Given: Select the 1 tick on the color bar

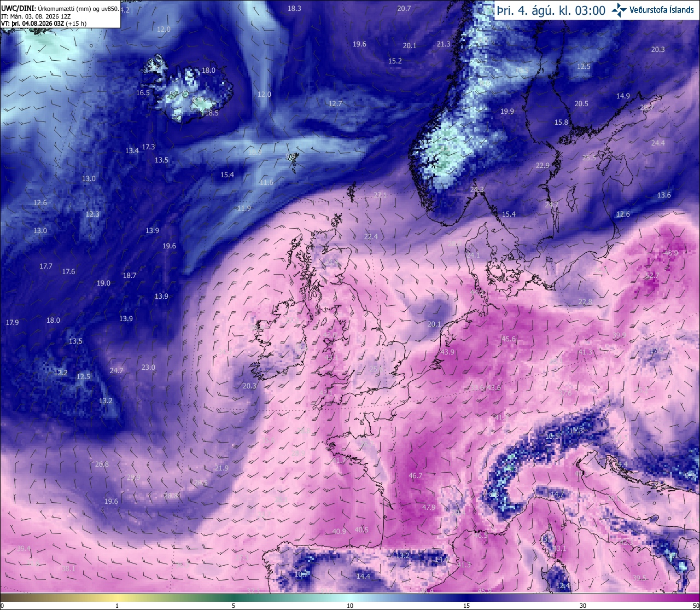Looking at the screenshot, I should [x=117, y=606].
